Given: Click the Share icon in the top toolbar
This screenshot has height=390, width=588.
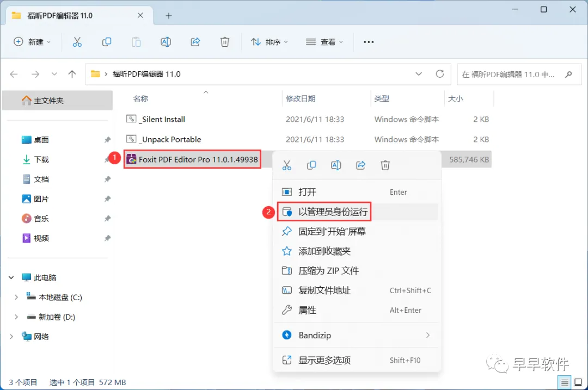Looking at the screenshot, I should pyautogui.click(x=195, y=42).
